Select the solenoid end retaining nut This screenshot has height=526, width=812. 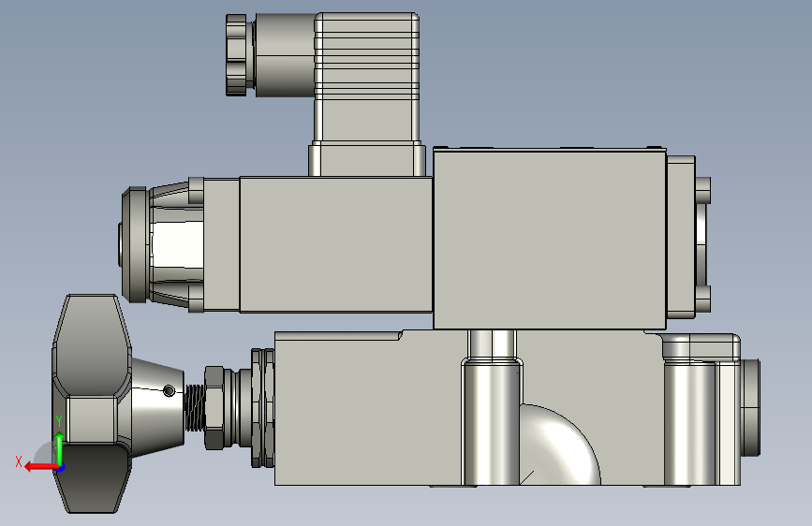tap(136, 244)
